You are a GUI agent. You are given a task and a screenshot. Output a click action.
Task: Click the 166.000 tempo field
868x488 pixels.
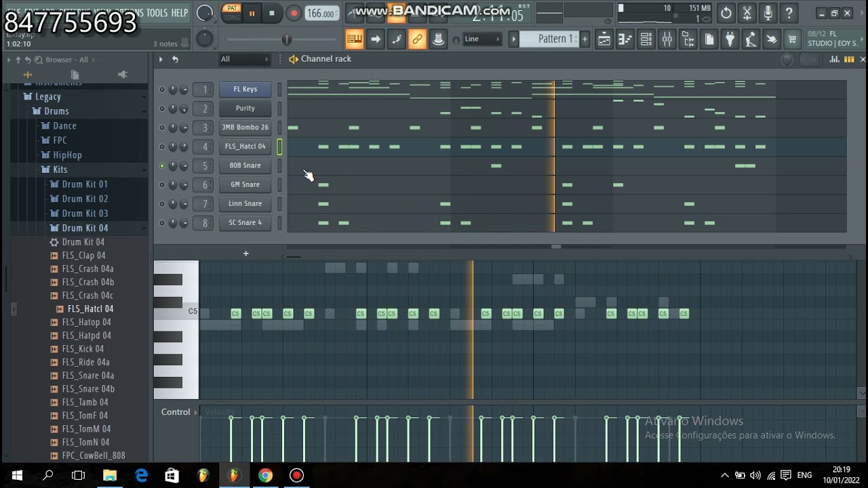[x=321, y=13]
